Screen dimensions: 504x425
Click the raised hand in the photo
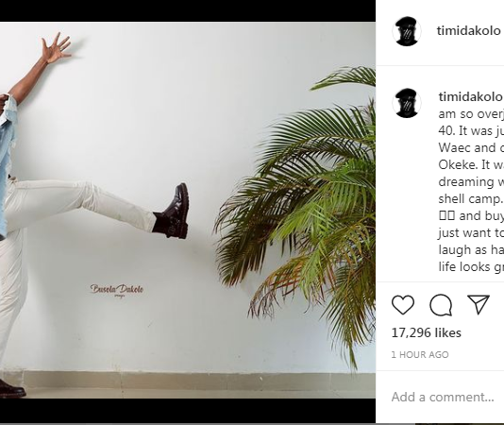[57, 47]
